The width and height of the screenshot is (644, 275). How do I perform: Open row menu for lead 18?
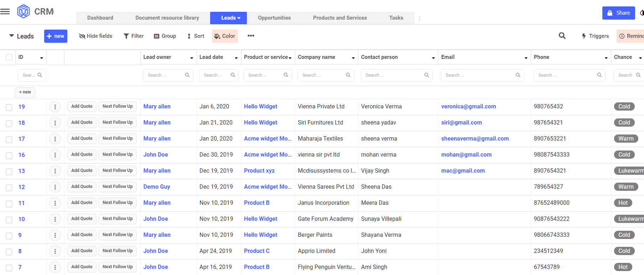point(55,123)
